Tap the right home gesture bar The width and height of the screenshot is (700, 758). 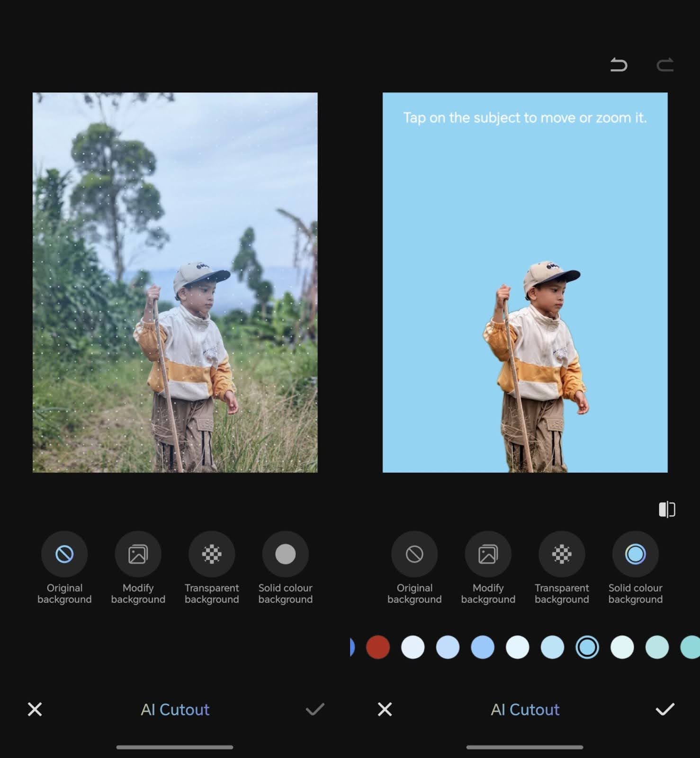click(525, 747)
